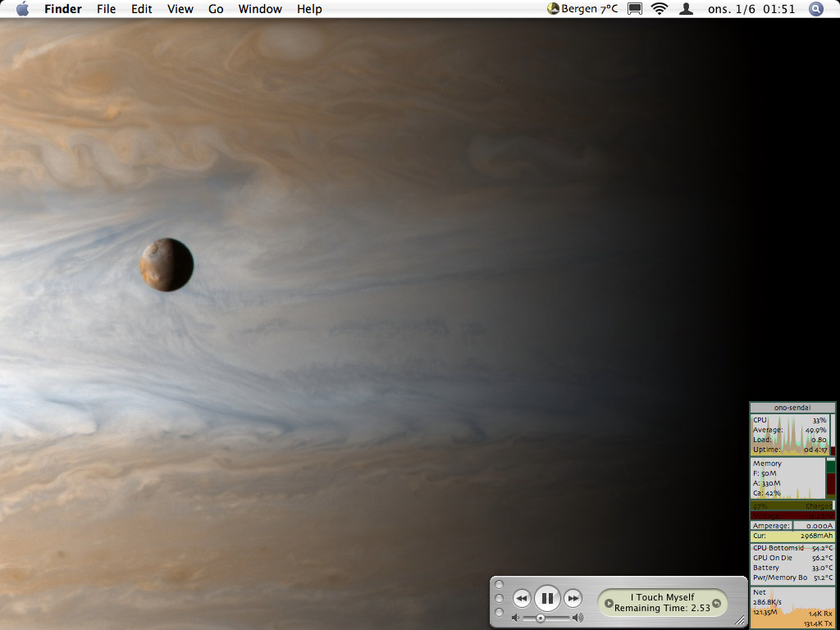
Task: Click the Net traffic graph panel
Action: 792,608
